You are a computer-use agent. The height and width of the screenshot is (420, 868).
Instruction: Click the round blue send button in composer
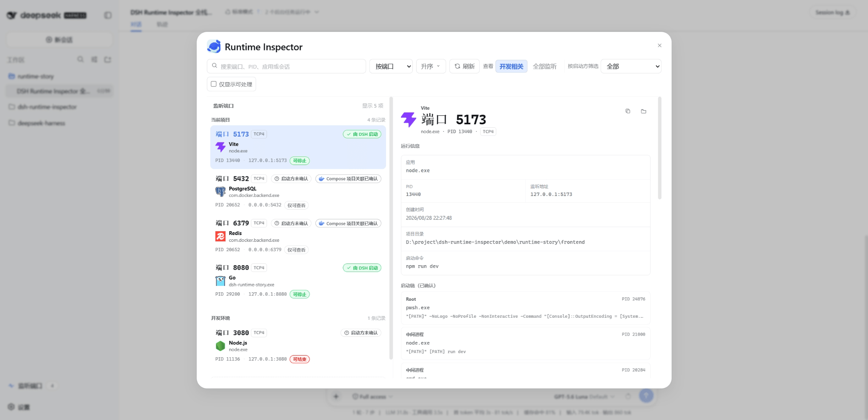click(646, 396)
